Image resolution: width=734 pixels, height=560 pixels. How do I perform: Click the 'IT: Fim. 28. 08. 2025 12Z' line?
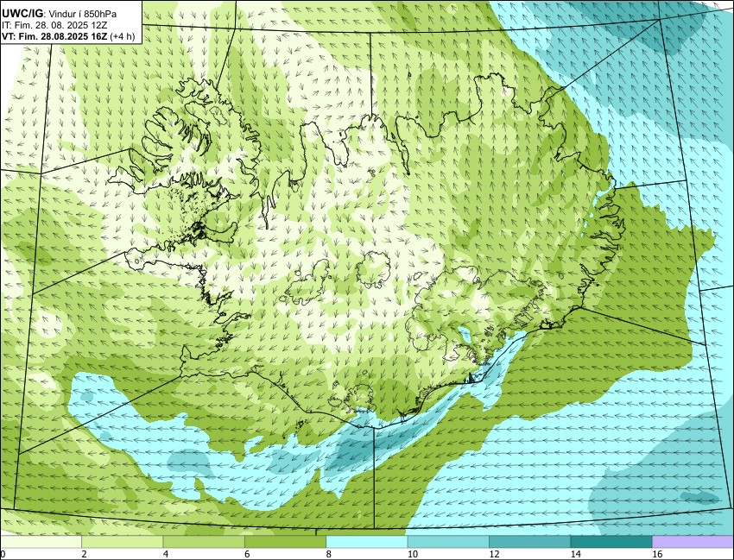(x=54, y=26)
